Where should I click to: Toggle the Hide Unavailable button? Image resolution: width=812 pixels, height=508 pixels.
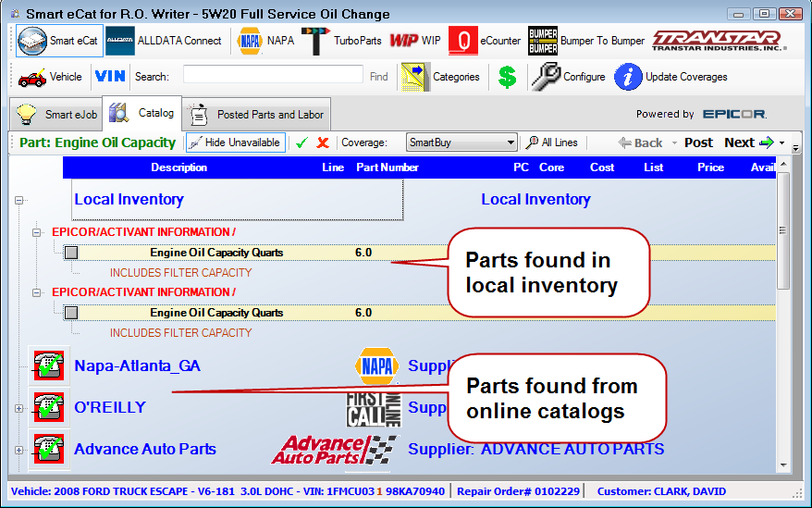pyautogui.click(x=235, y=142)
